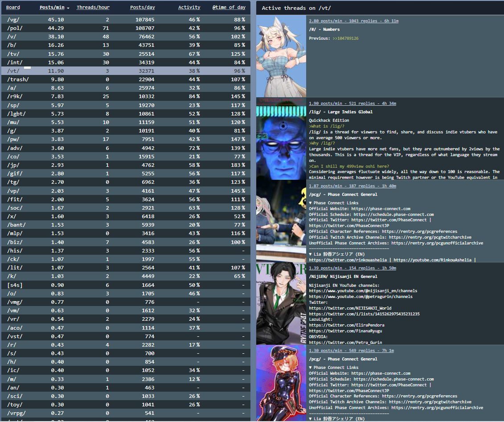Sort by Posts/day column header
The height and width of the screenshot is (422, 504).
coord(143,8)
